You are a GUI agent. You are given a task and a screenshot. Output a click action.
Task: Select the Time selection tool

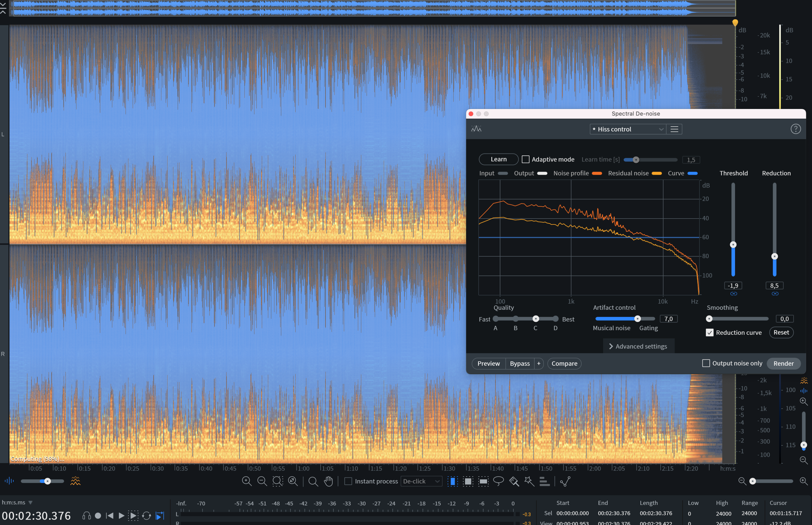click(453, 481)
